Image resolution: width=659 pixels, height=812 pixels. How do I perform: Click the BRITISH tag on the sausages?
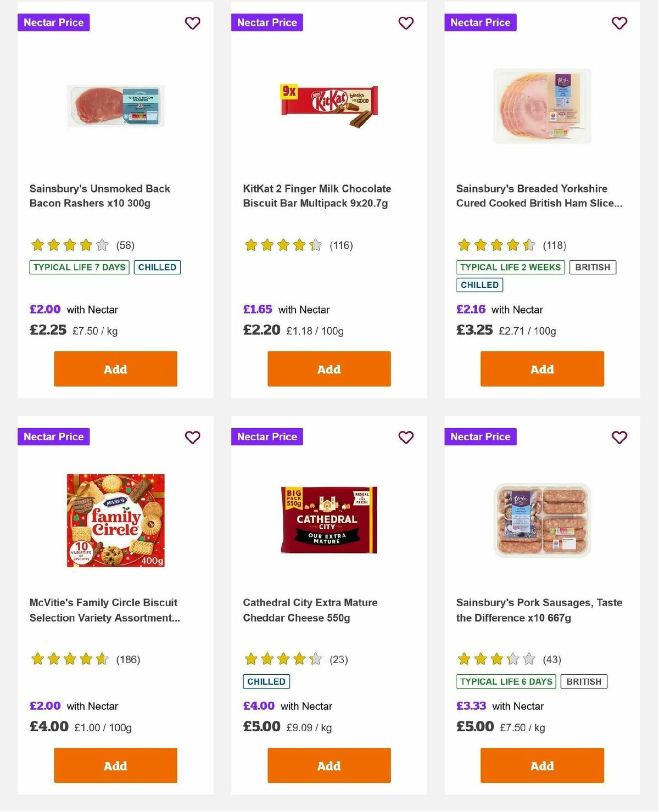coord(584,681)
